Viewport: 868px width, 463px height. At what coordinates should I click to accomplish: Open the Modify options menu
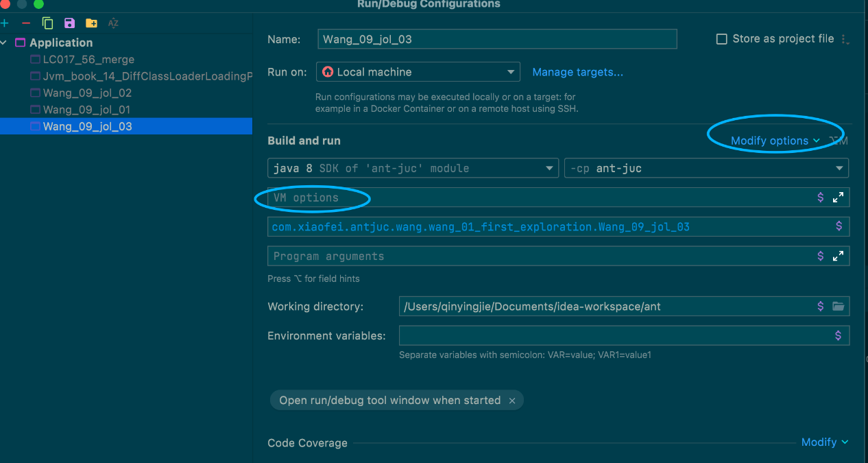(774, 141)
